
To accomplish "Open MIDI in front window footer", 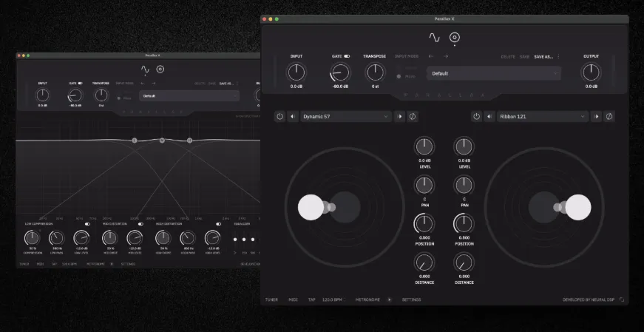I will tap(294, 300).
